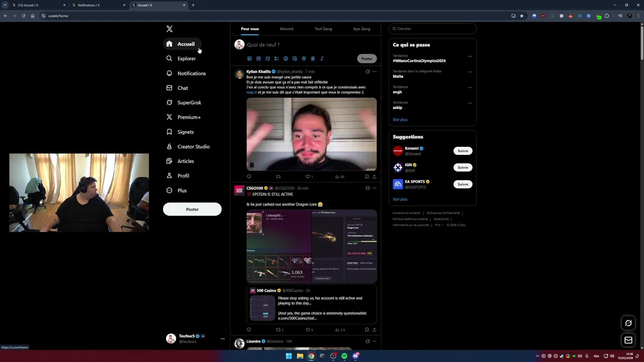Like Kylian Khalifa's post

tap(309, 176)
